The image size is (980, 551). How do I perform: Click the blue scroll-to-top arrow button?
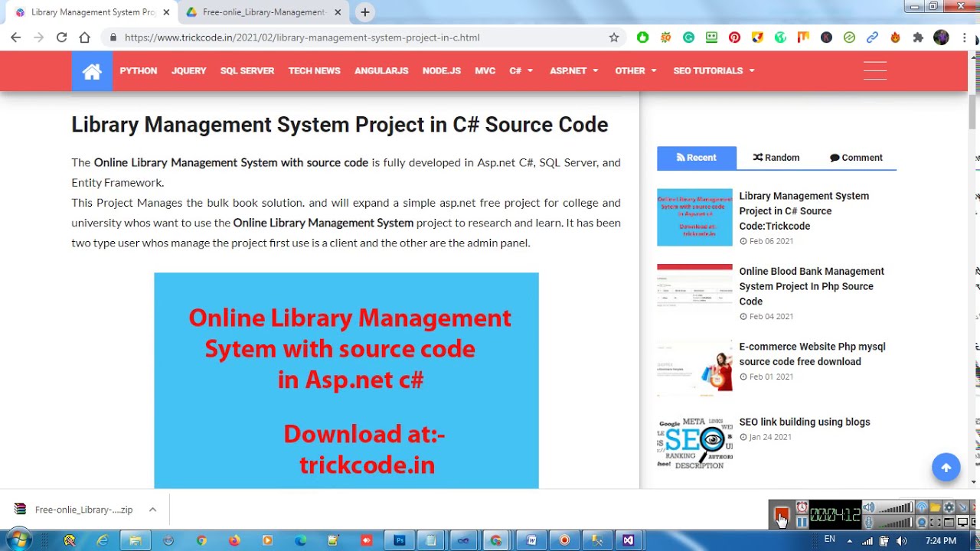pos(946,468)
